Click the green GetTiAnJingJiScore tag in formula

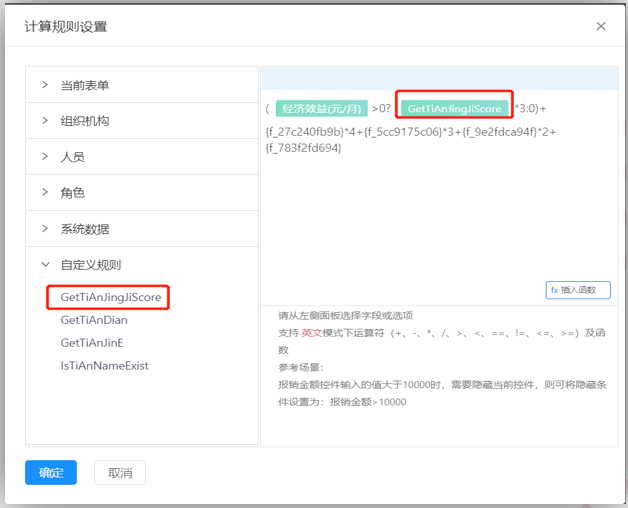tap(455, 109)
